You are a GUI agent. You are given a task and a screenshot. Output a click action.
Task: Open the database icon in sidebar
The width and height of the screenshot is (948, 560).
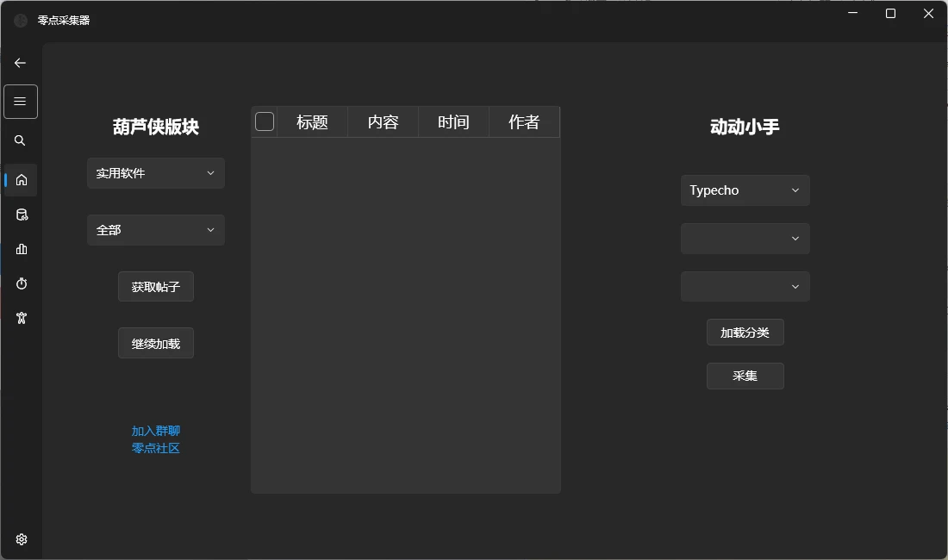(22, 215)
